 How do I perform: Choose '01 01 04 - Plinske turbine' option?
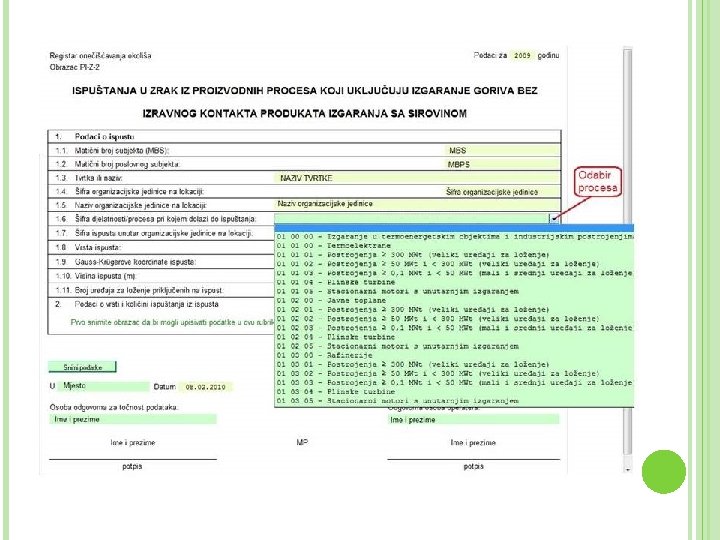(x=455, y=282)
